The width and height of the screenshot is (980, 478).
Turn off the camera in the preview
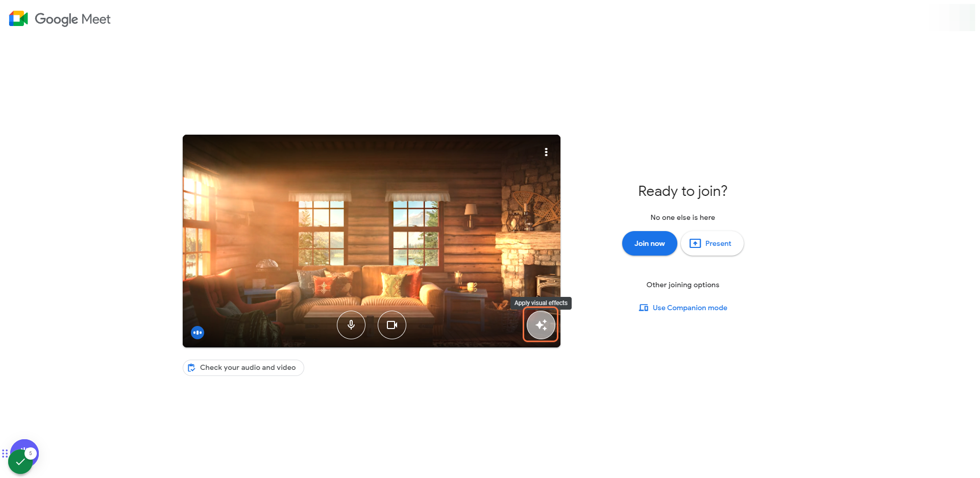click(x=392, y=325)
